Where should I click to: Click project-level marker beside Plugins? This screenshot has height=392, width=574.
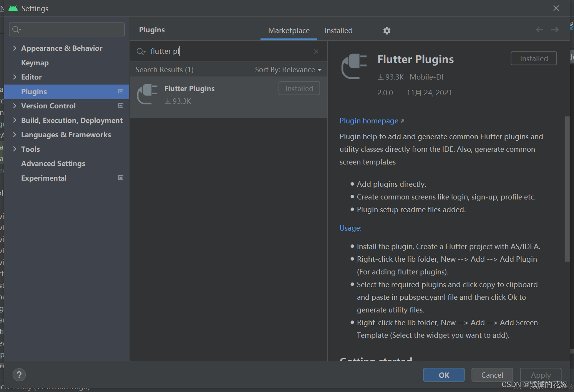coord(121,91)
